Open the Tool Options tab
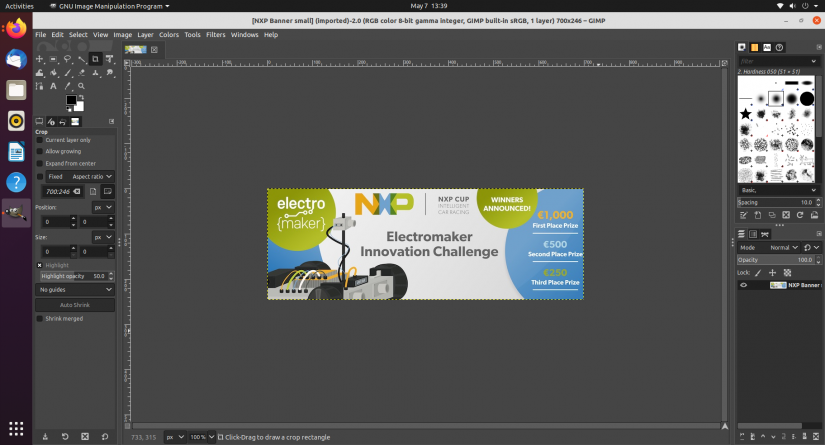This screenshot has height=445, width=825. pyautogui.click(x=39, y=122)
